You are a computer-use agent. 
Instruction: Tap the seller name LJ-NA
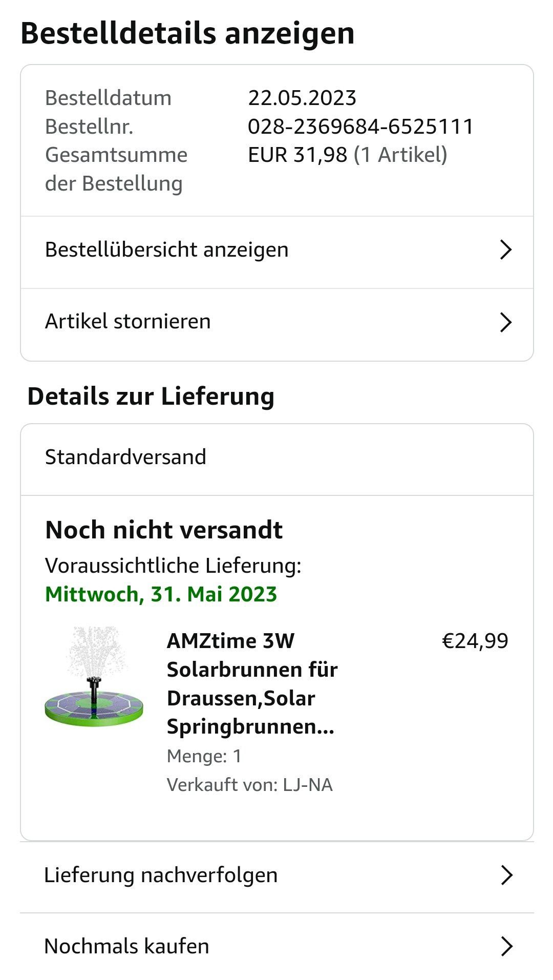[307, 785]
